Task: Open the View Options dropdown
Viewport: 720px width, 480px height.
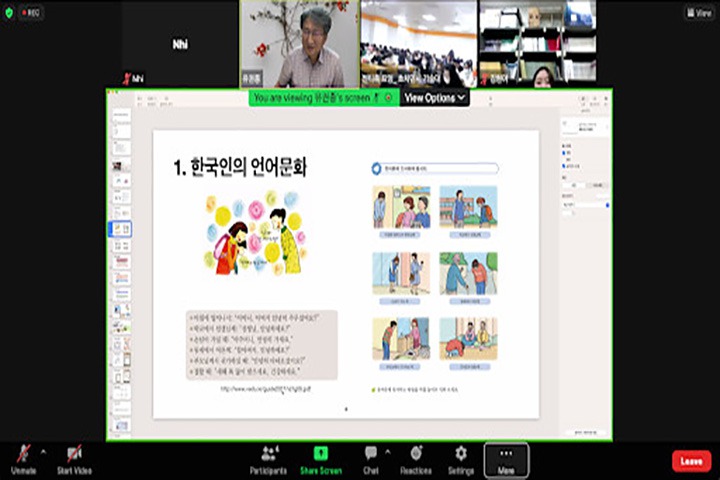Action: pyautogui.click(x=435, y=98)
